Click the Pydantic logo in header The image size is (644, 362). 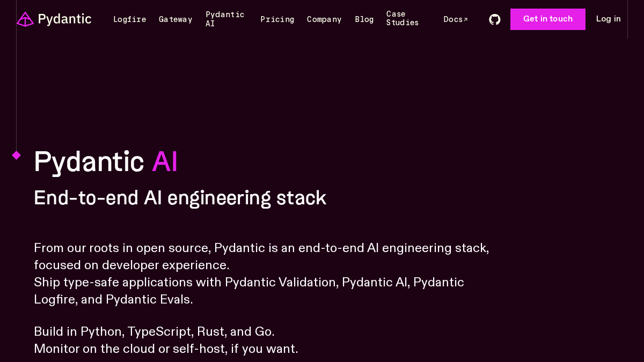click(54, 19)
